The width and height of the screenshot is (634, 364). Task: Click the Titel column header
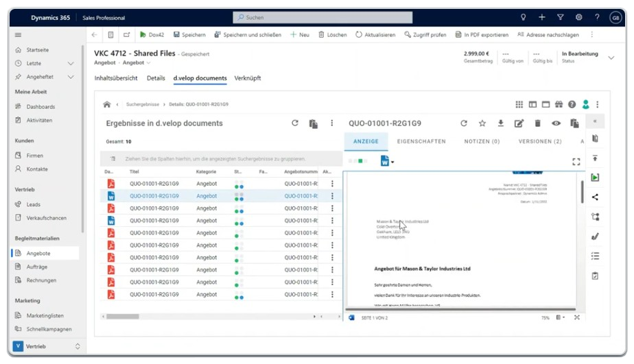[x=134, y=171]
